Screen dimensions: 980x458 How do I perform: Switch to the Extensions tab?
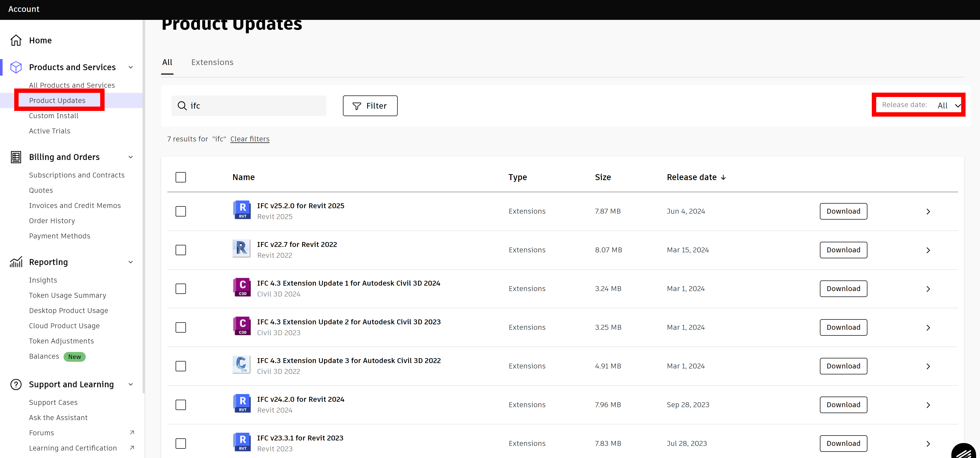click(212, 62)
